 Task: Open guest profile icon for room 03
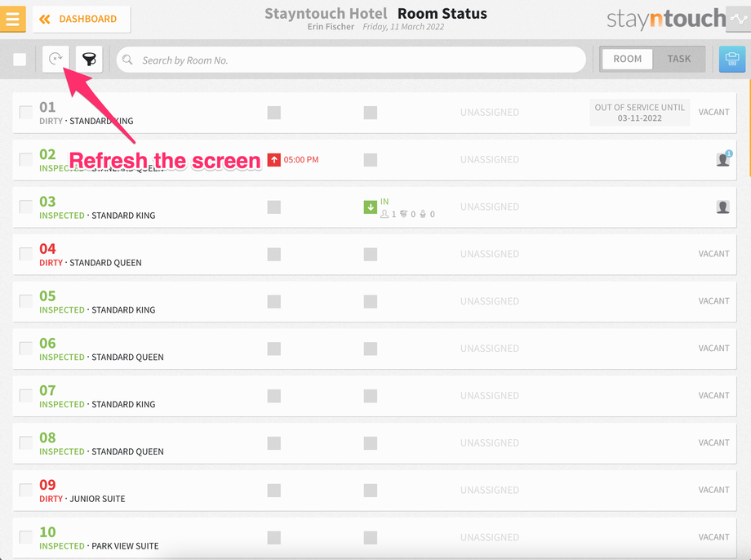click(722, 207)
